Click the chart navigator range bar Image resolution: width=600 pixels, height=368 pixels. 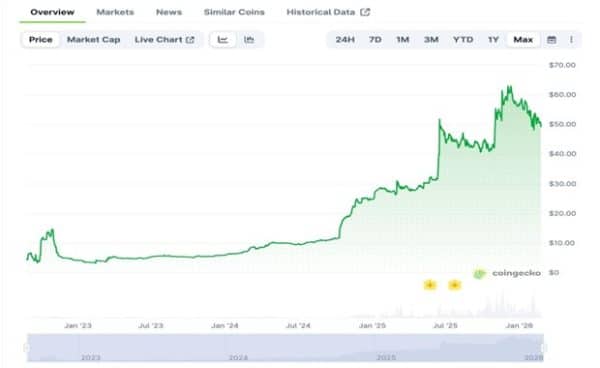(285, 348)
